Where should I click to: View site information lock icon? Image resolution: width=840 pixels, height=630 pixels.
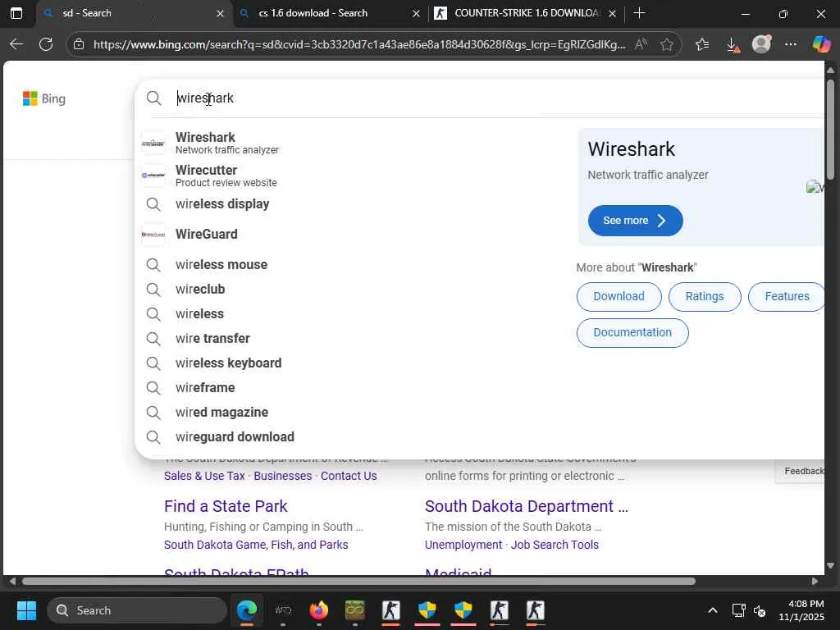79,44
